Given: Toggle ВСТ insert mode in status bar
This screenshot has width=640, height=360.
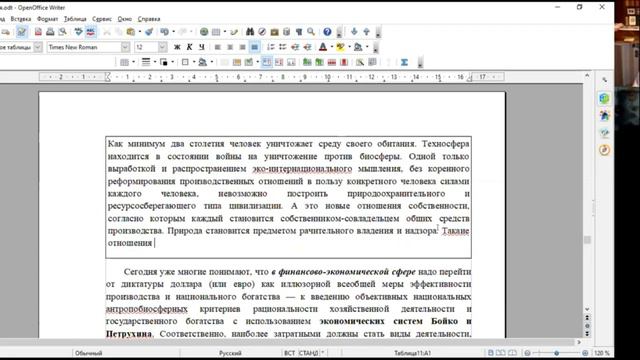Looking at the screenshot, I should coord(289,353).
